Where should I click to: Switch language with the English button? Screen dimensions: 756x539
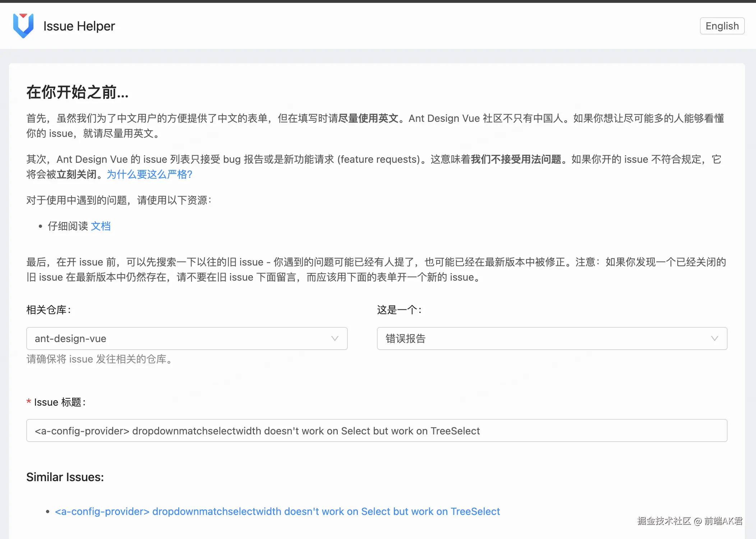(722, 26)
